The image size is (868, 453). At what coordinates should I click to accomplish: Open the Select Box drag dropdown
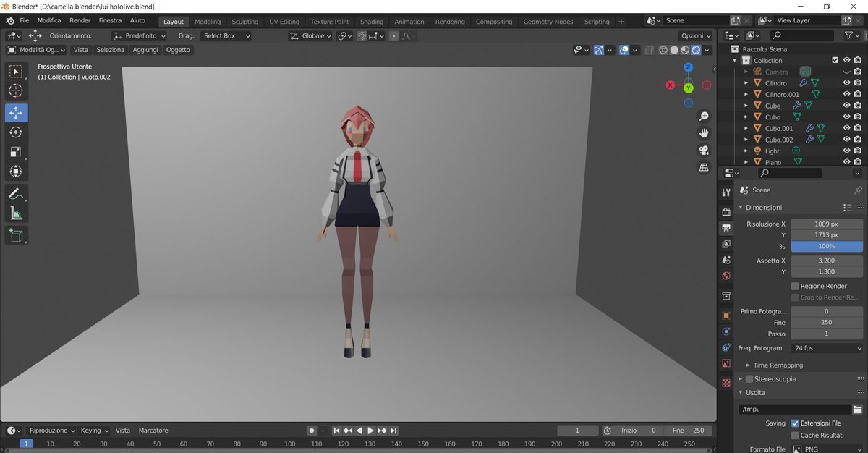[x=225, y=35]
